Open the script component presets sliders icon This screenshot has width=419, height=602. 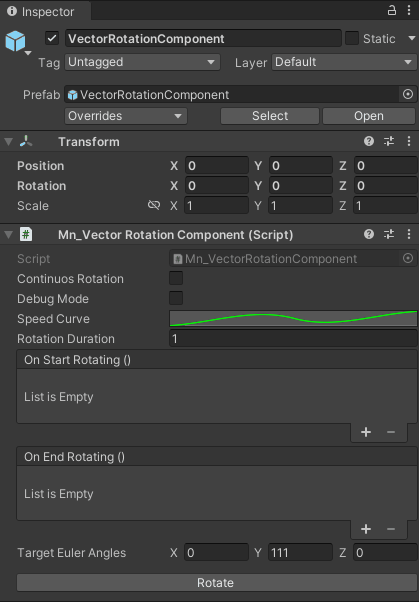[389, 234]
